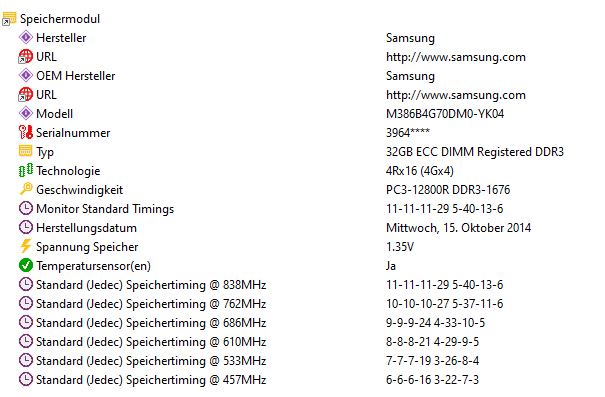Click the Speichermodul memory module icon
The height and width of the screenshot is (397, 605).
pos(9,19)
